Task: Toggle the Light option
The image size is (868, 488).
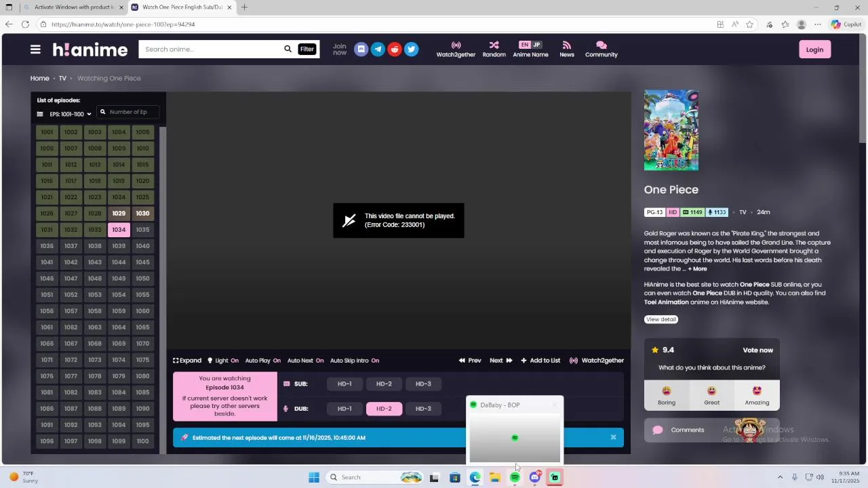Action: click(x=223, y=361)
